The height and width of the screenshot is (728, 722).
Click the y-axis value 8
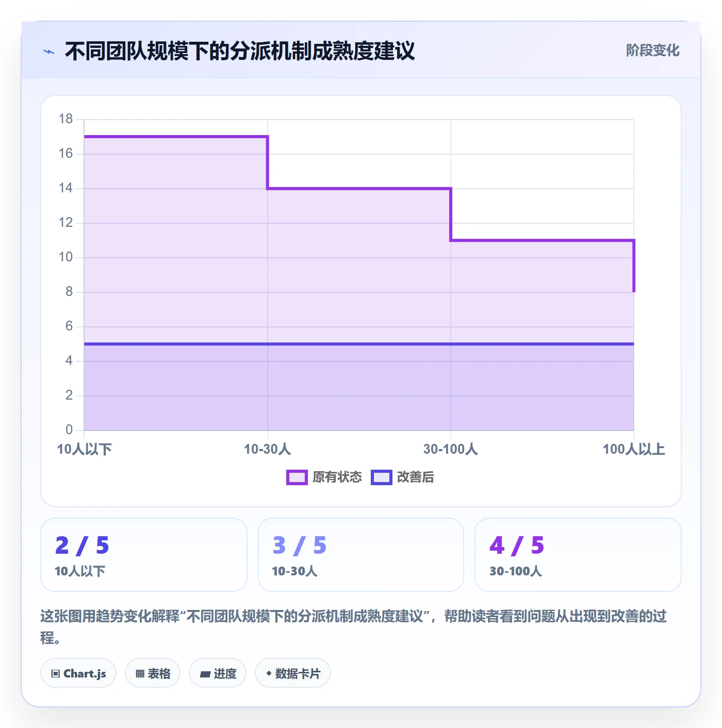pyautogui.click(x=69, y=292)
